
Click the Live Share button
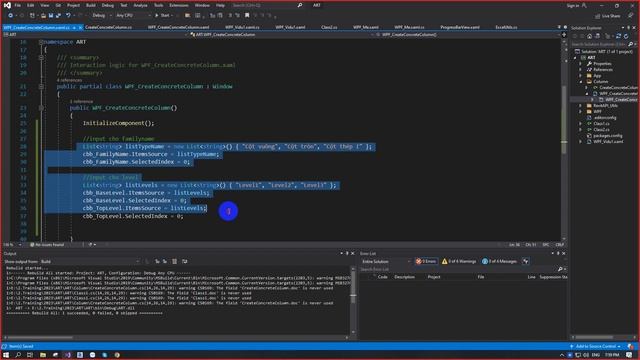click(x=607, y=16)
